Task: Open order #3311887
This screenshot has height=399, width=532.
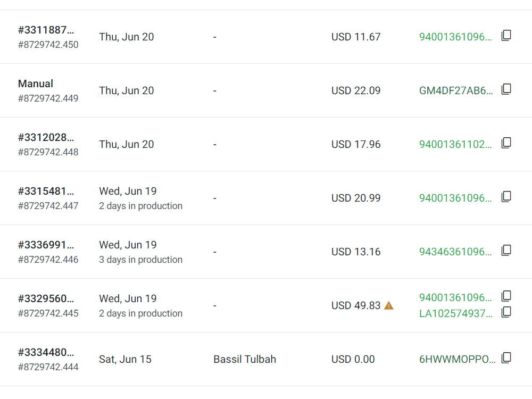Action: click(46, 30)
